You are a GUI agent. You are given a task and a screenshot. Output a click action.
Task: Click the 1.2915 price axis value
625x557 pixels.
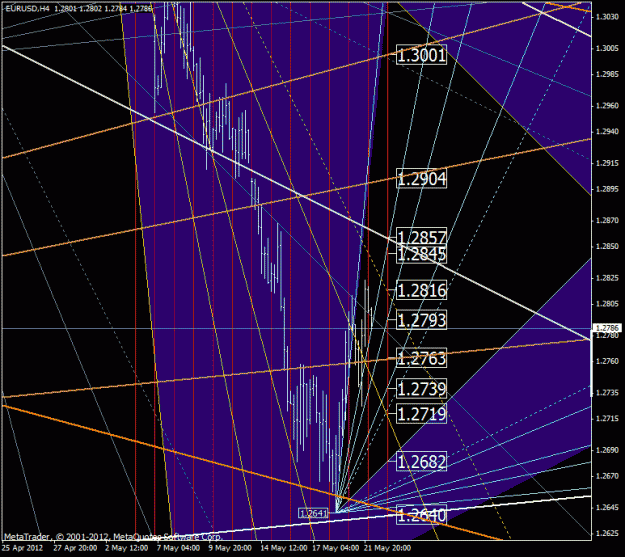[x=607, y=163]
